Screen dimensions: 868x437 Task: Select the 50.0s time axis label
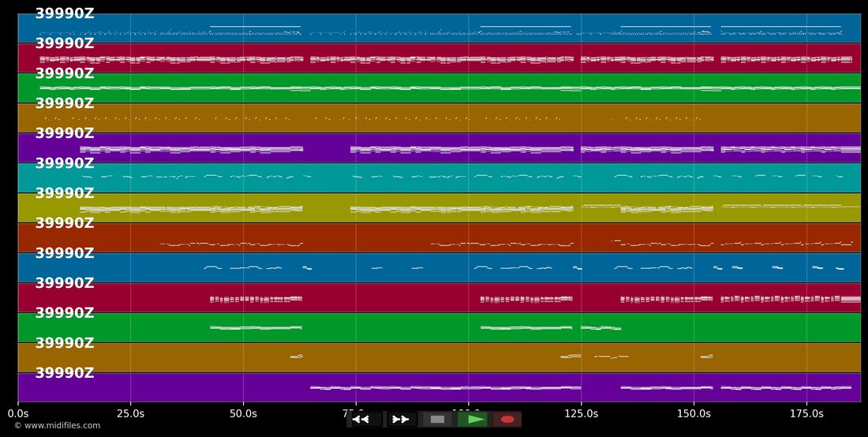243,413
